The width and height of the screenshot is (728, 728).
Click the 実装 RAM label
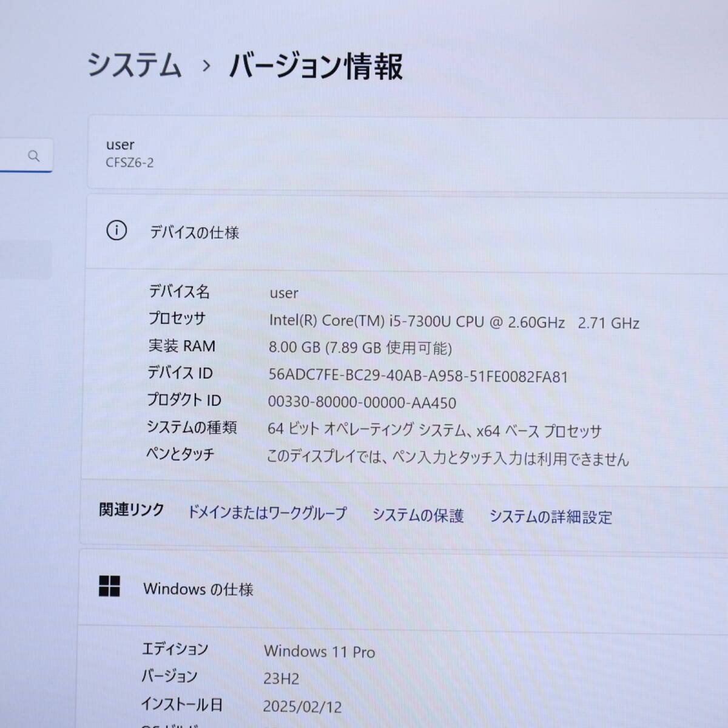coord(181,346)
